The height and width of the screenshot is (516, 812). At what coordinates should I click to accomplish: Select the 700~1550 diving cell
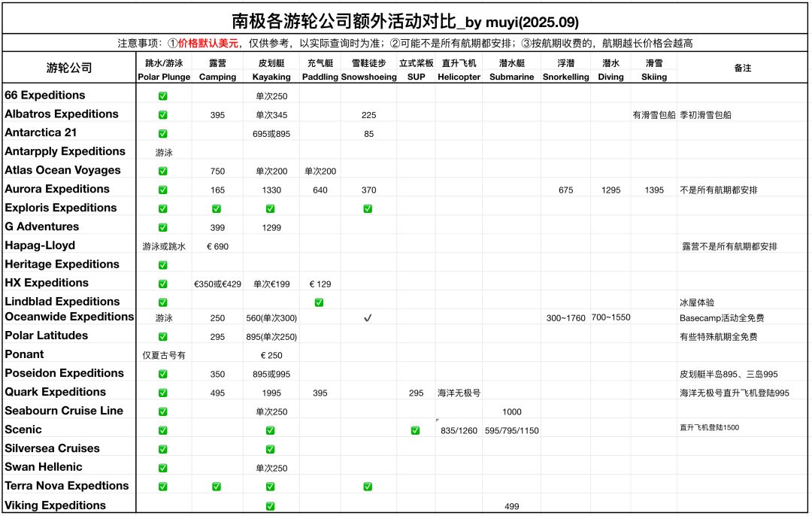[611, 317]
